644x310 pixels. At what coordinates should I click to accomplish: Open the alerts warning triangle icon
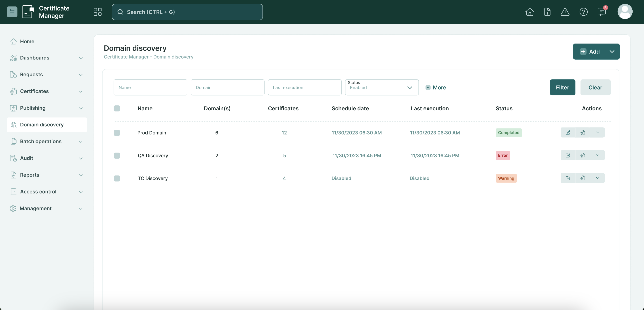click(x=565, y=12)
